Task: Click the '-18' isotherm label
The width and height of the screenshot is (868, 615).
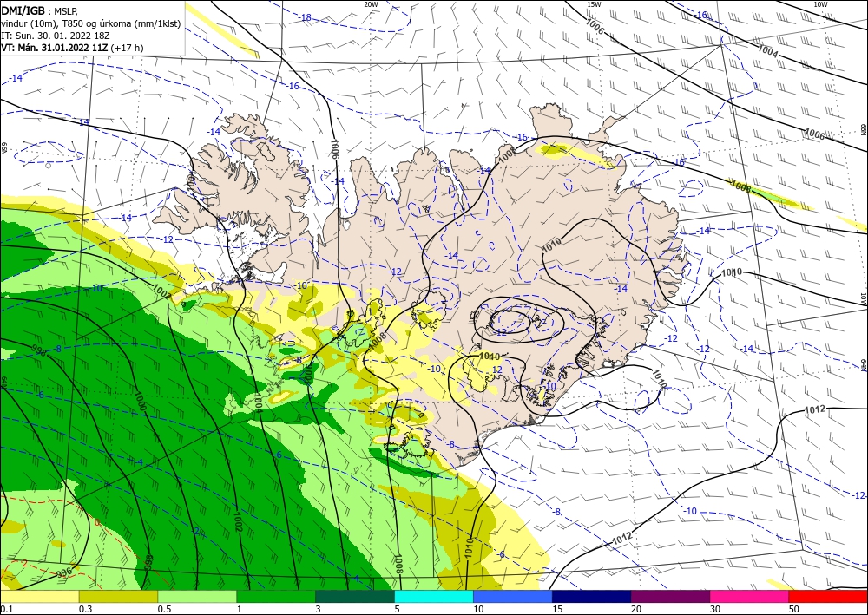Action: pyautogui.click(x=305, y=17)
